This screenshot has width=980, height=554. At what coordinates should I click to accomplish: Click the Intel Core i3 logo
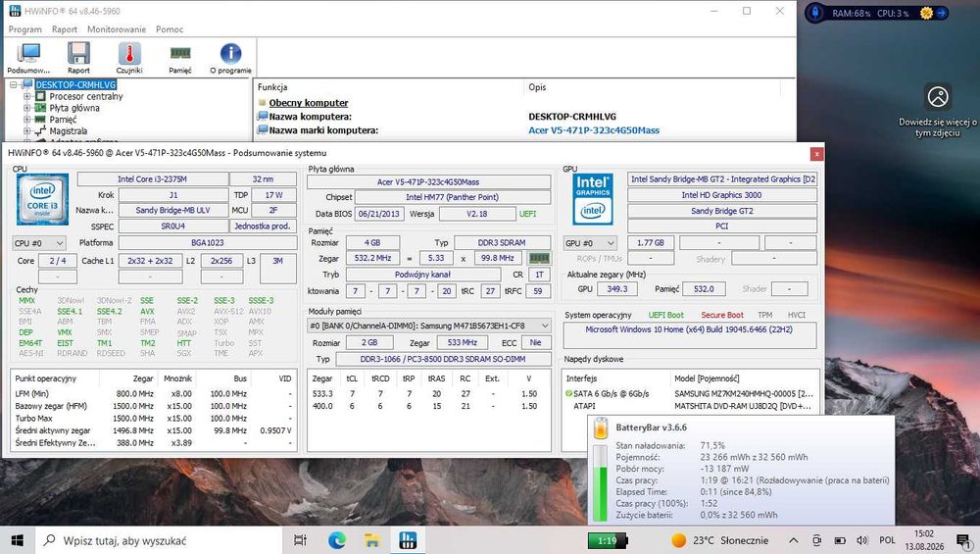[x=42, y=199]
